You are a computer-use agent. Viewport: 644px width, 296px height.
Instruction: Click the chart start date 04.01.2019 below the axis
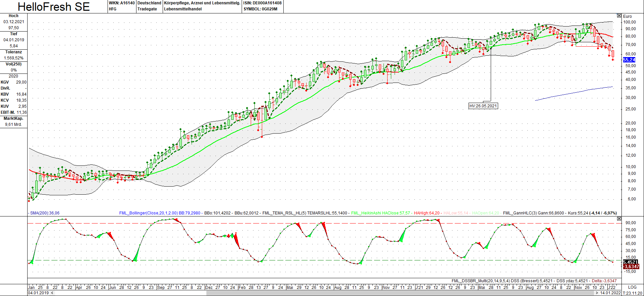38,293
